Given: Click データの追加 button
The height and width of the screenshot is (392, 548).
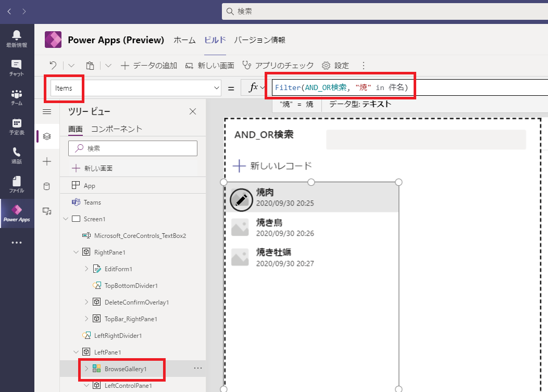Looking at the screenshot, I should click(149, 66).
